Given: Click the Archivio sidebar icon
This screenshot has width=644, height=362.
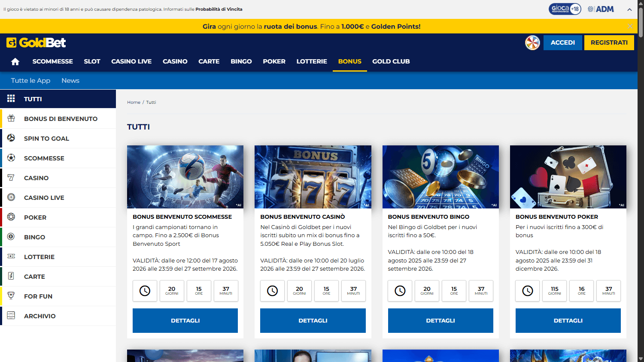Looking at the screenshot, I should (11, 316).
